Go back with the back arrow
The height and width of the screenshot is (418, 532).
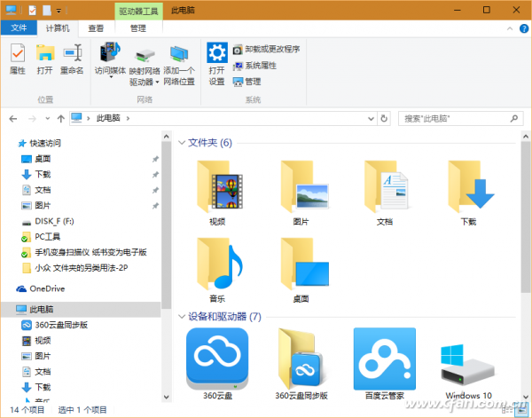tap(13, 119)
